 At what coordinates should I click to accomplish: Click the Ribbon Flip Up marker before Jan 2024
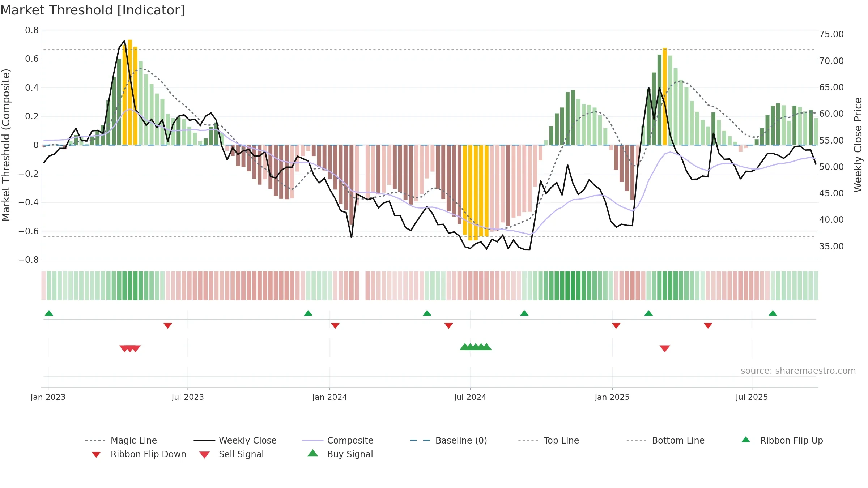(308, 313)
